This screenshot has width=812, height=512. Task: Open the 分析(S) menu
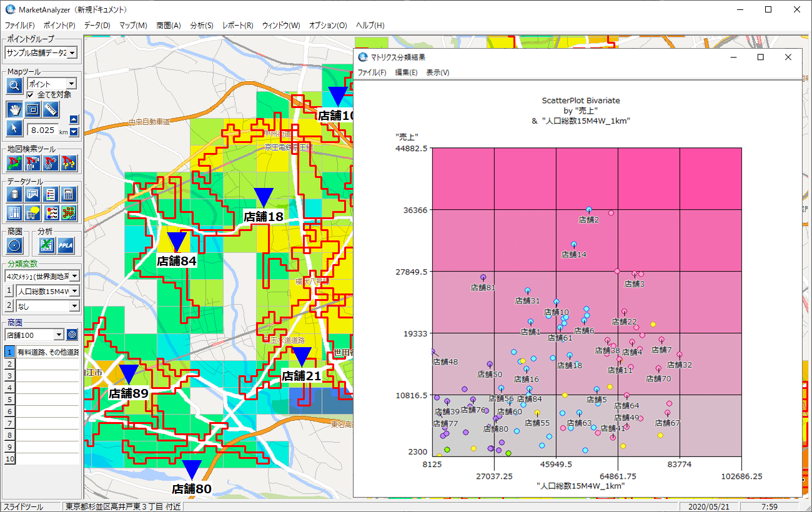tap(201, 26)
